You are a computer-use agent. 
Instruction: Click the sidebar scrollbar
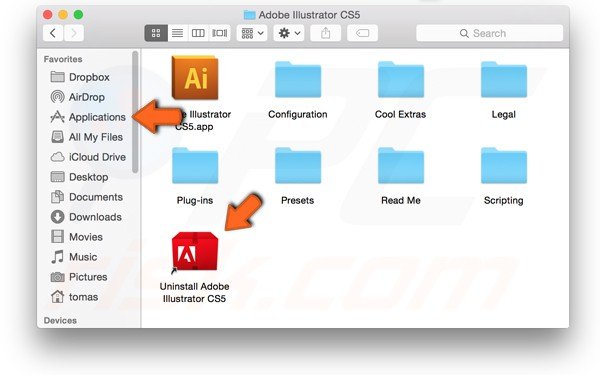(135, 112)
